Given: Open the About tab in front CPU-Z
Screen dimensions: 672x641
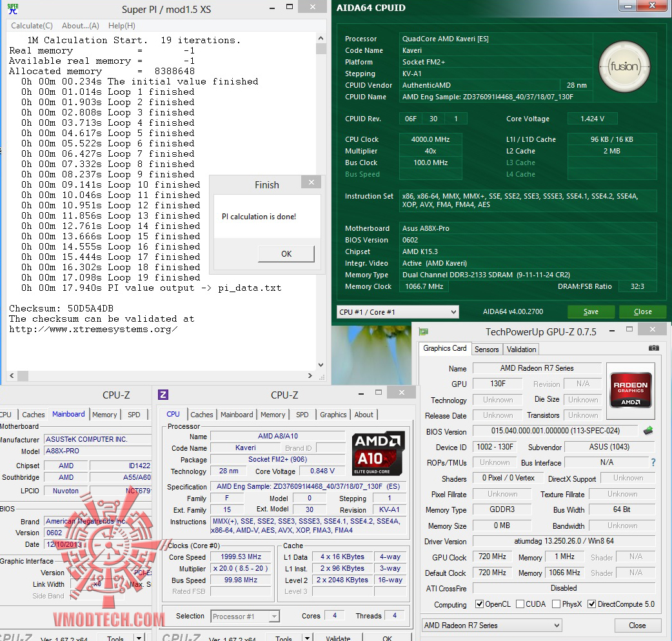Looking at the screenshot, I should point(364,415).
